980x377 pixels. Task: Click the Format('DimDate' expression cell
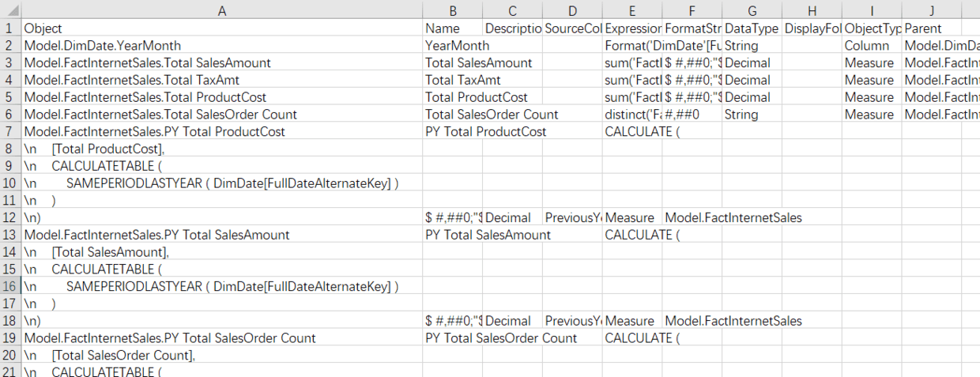coord(632,46)
